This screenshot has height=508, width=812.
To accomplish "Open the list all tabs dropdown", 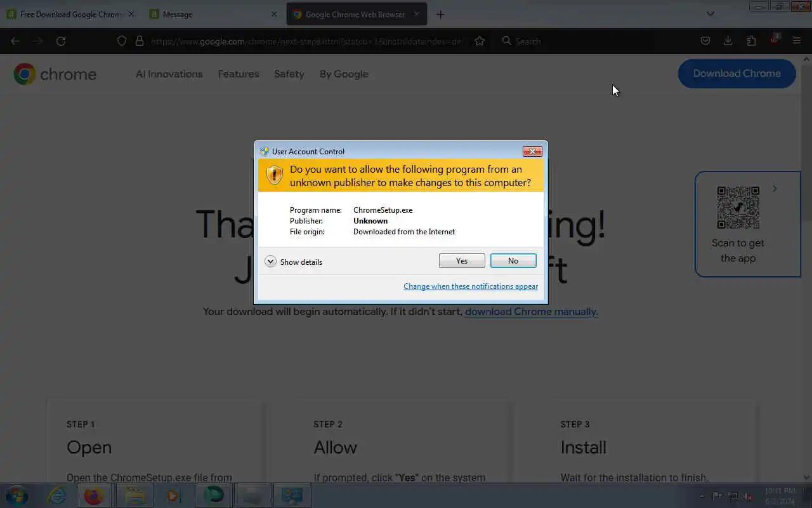I will click(x=710, y=14).
